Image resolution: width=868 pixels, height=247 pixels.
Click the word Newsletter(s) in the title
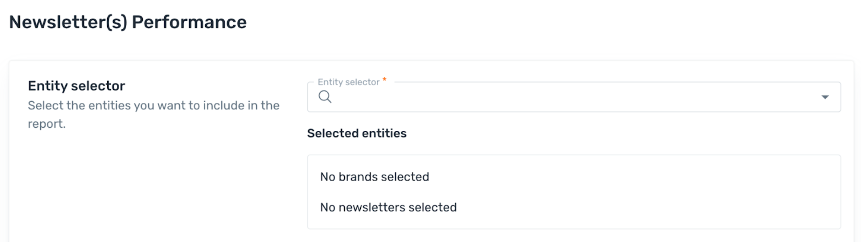click(x=68, y=22)
